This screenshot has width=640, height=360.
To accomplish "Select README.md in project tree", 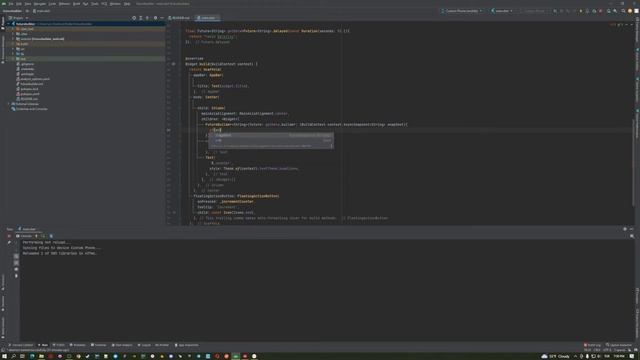I will click(x=29, y=99).
